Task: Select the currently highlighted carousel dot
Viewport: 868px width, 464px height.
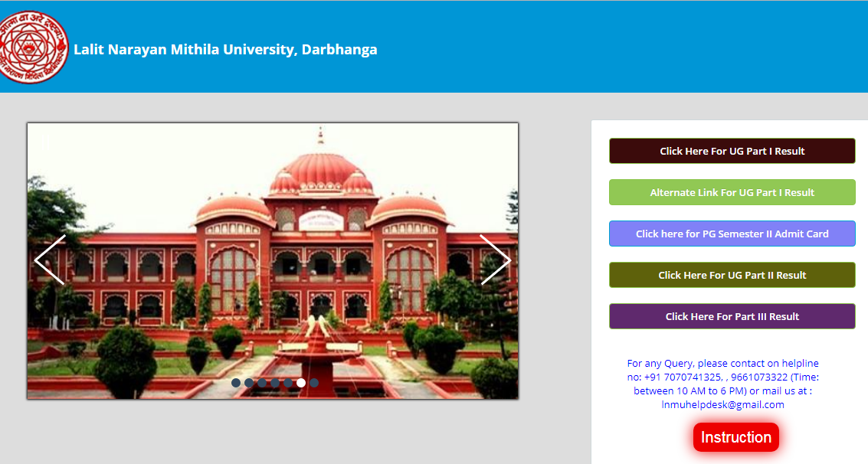Action: pyautogui.click(x=300, y=381)
